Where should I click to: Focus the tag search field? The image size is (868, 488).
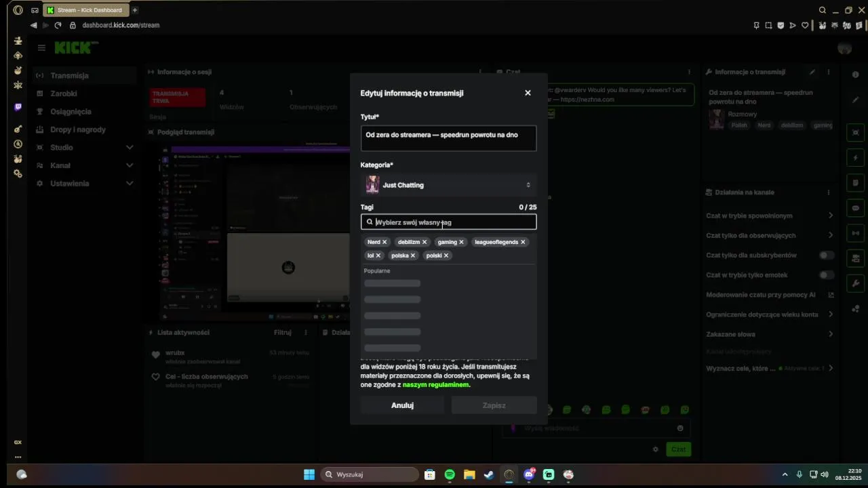click(448, 222)
